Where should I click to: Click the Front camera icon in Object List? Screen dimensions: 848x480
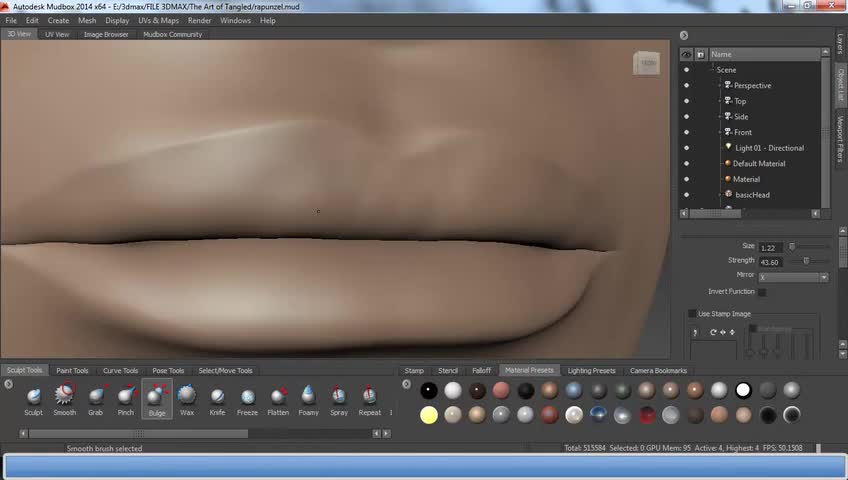[x=728, y=132]
